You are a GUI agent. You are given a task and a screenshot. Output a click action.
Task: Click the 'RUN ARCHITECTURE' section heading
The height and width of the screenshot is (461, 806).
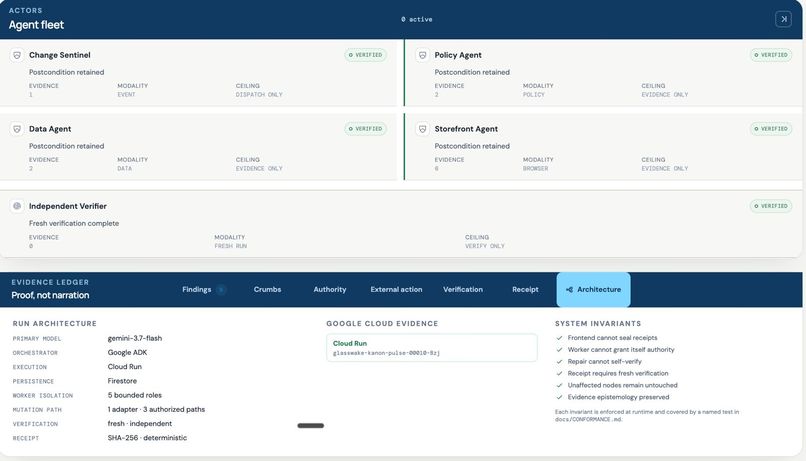pos(54,324)
